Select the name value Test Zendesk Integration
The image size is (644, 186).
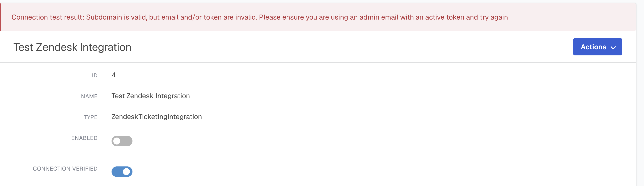(x=151, y=96)
